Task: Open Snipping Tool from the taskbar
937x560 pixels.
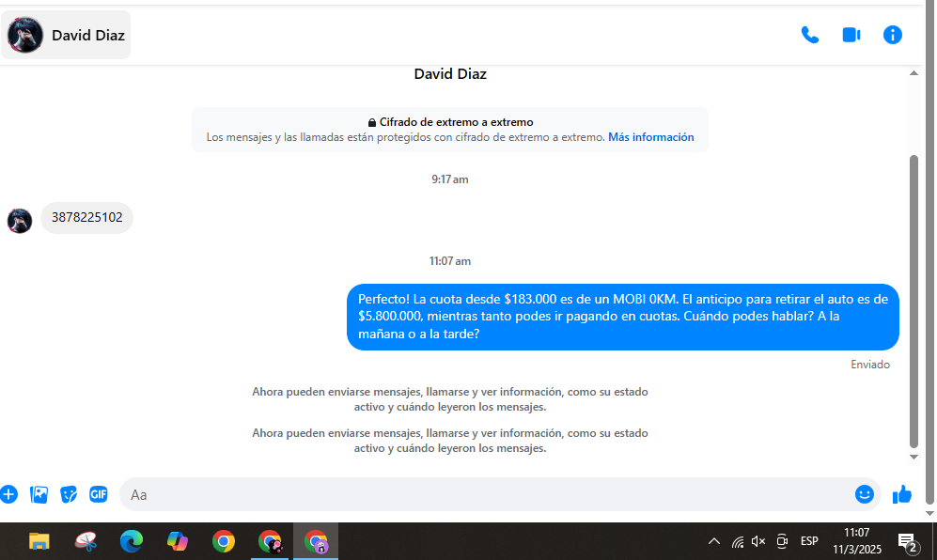Action: click(86, 541)
